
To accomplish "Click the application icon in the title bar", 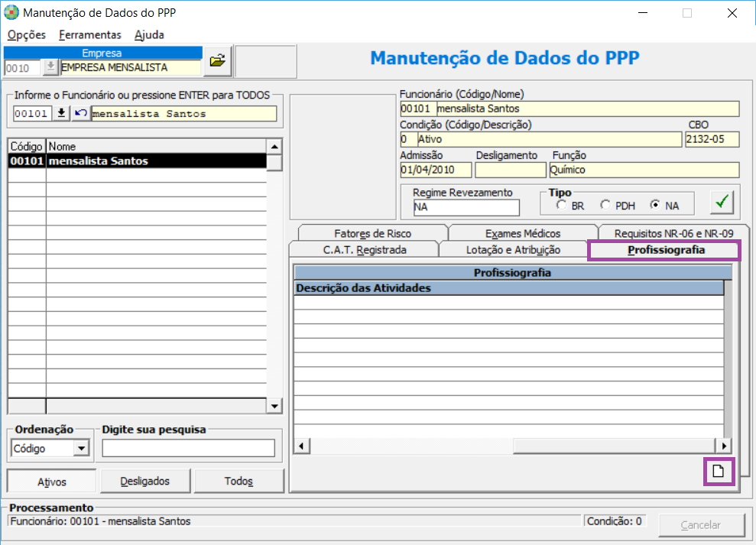I will click(x=11, y=12).
